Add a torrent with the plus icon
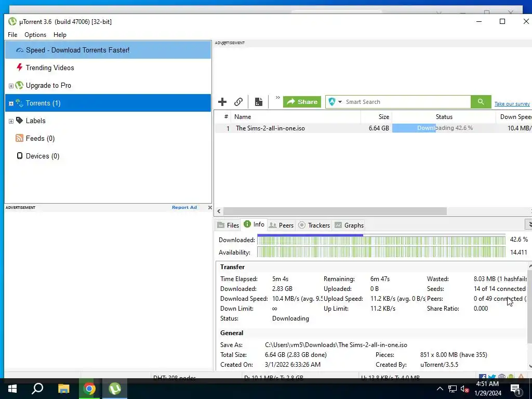This screenshot has height=399, width=532. coord(222,102)
